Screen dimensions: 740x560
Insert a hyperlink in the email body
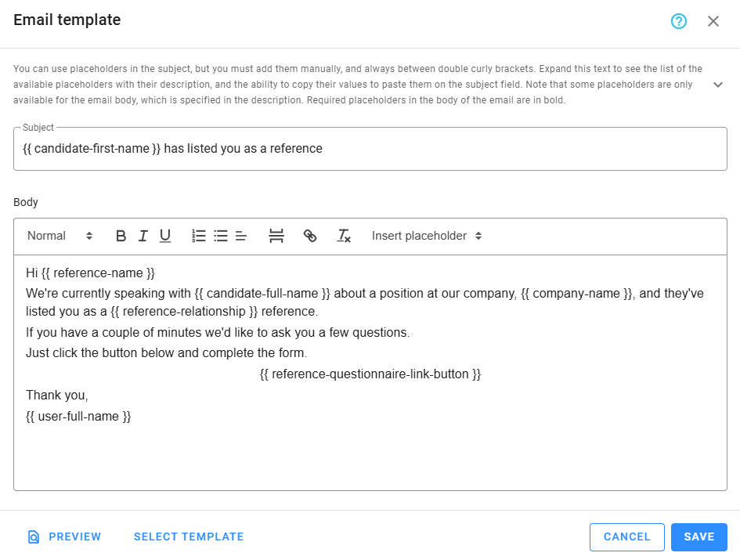310,235
